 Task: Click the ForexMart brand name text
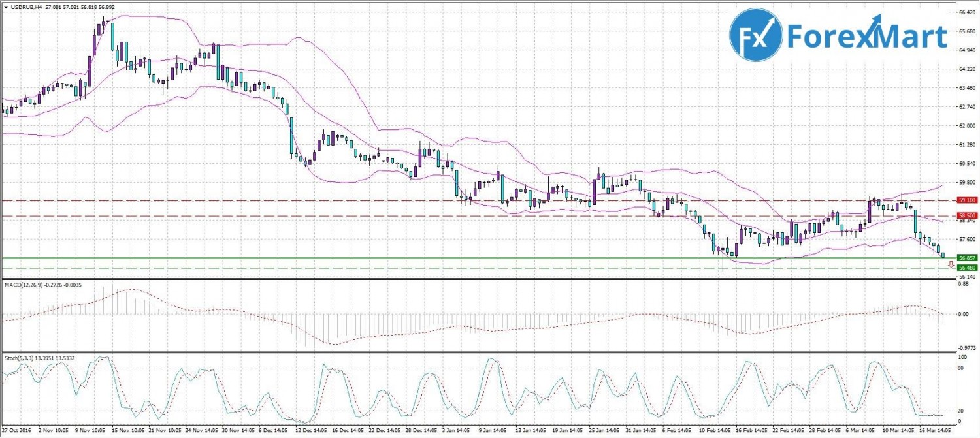pyautogui.click(x=866, y=37)
